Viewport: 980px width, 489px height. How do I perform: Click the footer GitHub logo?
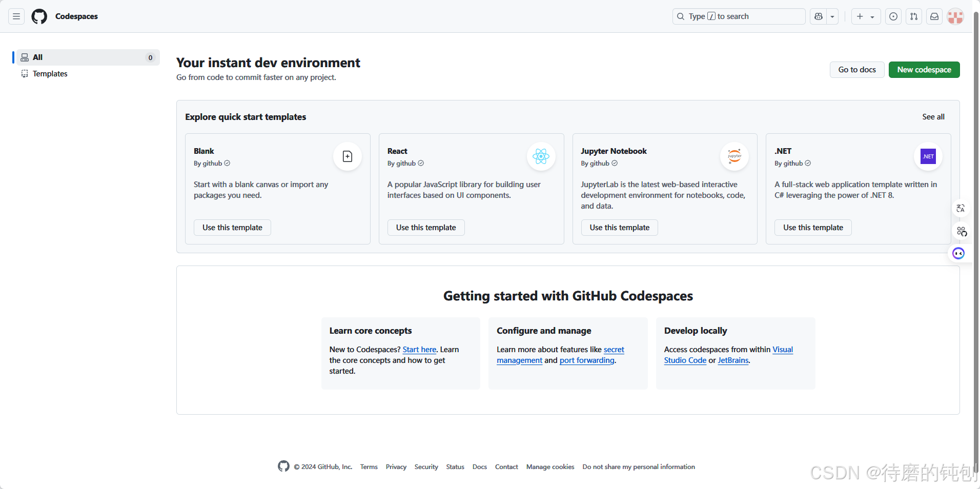[283, 466]
